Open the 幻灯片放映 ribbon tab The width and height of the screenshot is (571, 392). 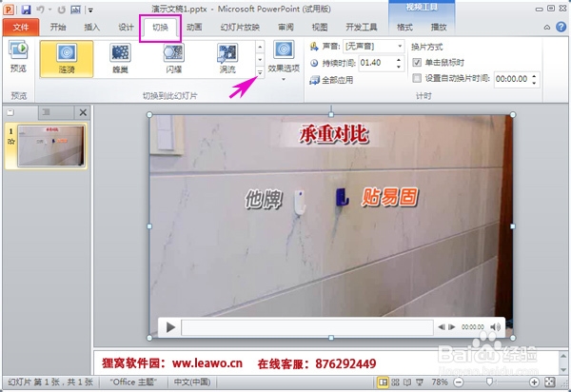240,27
